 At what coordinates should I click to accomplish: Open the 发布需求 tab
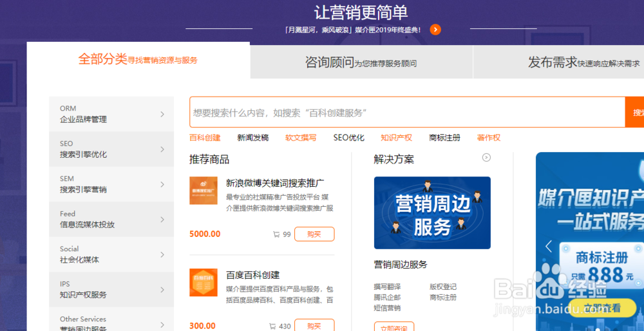[558, 62]
